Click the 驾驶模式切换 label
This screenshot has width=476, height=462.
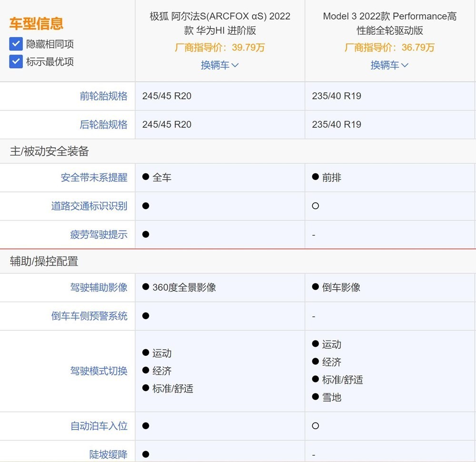pos(99,371)
